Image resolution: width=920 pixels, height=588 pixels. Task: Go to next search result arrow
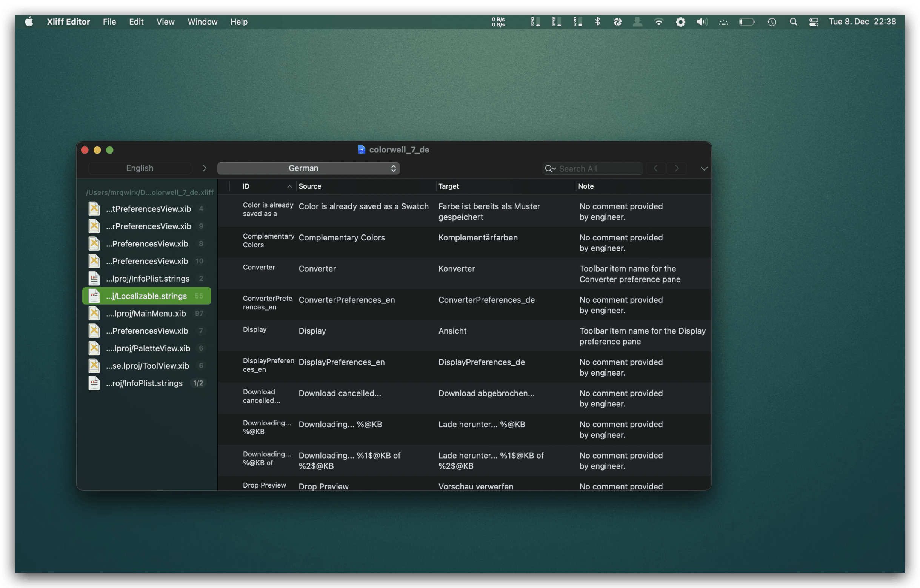(x=677, y=168)
